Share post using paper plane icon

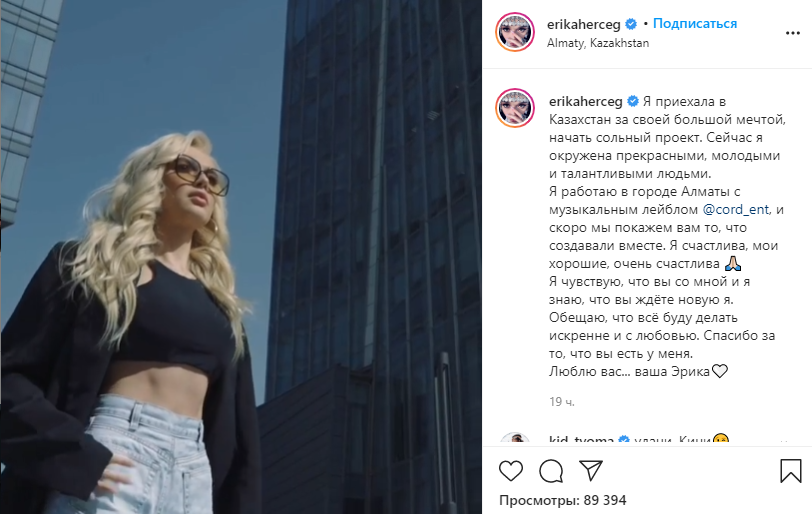[591, 470]
